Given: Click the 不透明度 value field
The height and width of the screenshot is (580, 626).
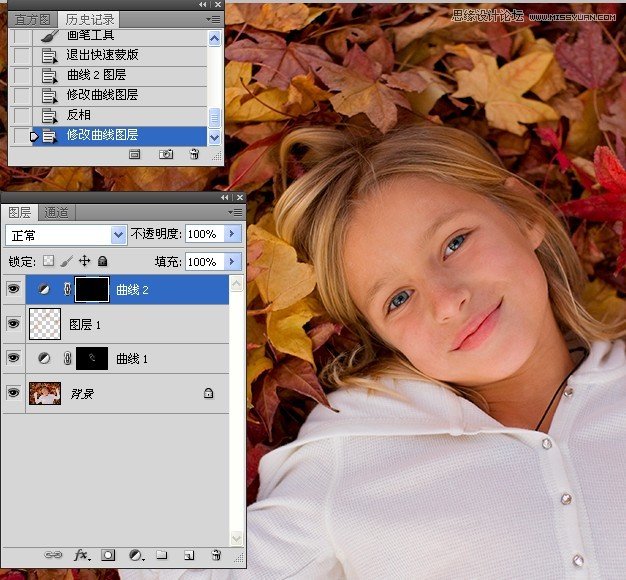Looking at the screenshot, I should pos(204,234).
